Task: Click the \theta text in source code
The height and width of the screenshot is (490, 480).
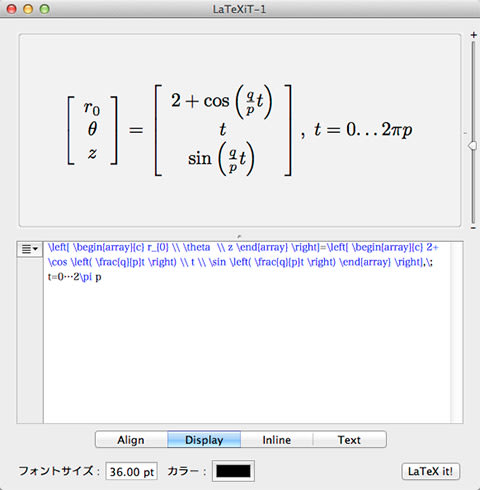Action: [x=197, y=247]
